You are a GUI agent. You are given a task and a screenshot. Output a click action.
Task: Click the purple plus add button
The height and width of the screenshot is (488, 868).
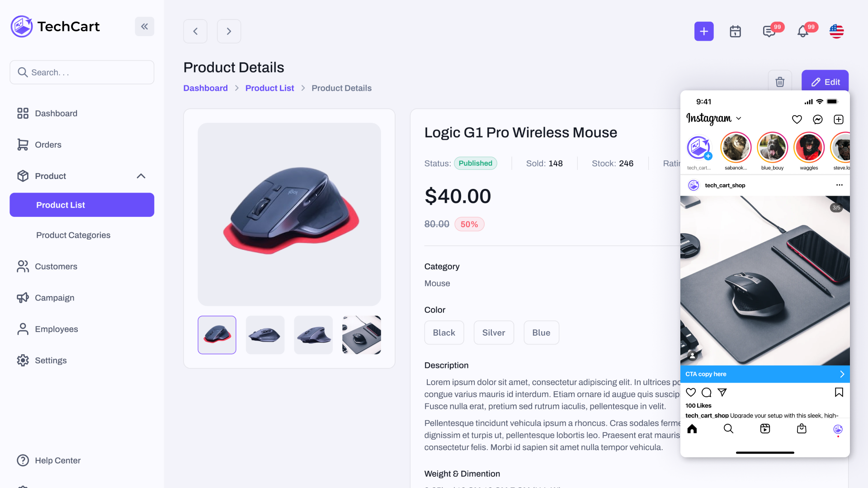704,31
